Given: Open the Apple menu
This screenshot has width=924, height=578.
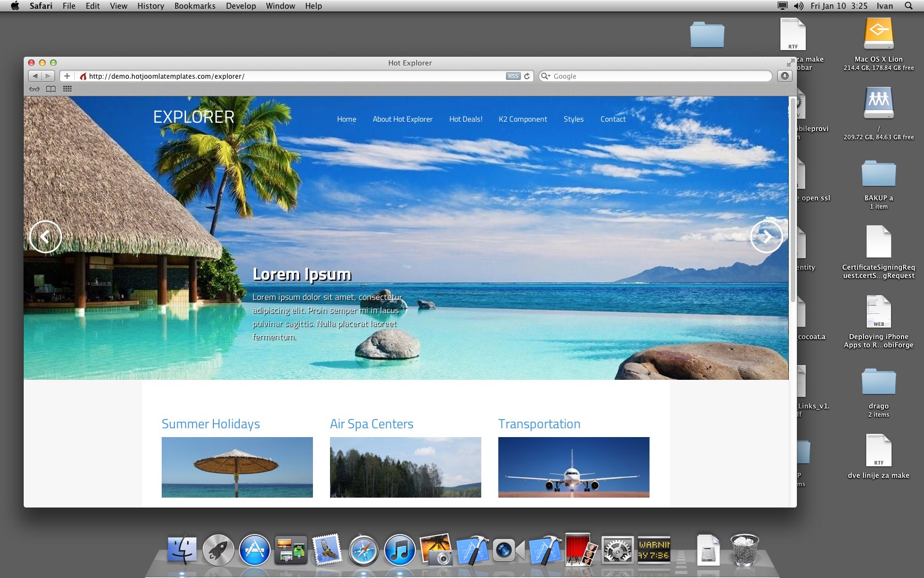Looking at the screenshot, I should 15,6.
